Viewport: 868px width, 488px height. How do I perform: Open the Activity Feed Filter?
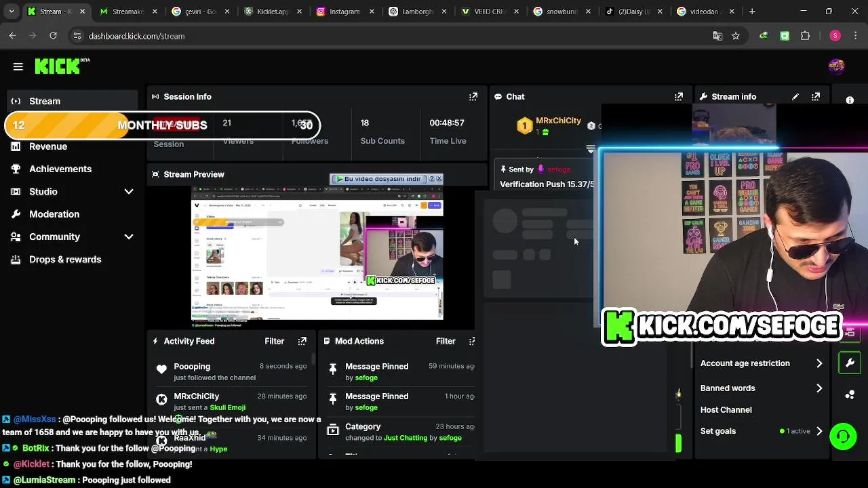pyautogui.click(x=275, y=341)
